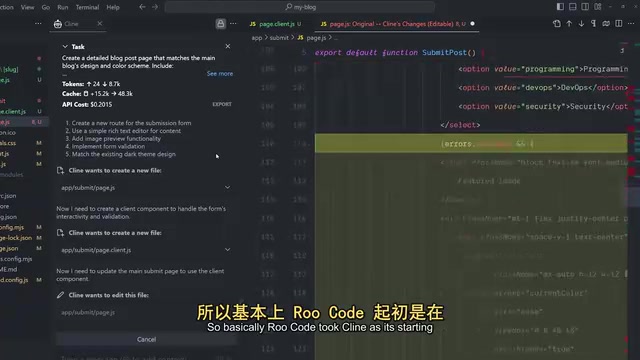Click the Cache icon beside +15.2k
Image resolution: width=640 pixels, height=360 pixels.
pyautogui.click(x=86, y=93)
